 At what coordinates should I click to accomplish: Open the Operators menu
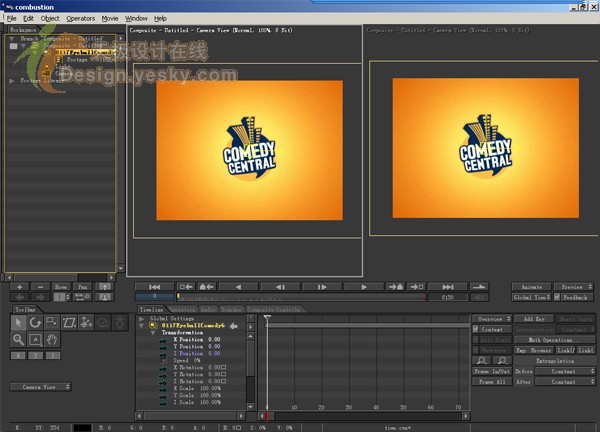(80, 18)
